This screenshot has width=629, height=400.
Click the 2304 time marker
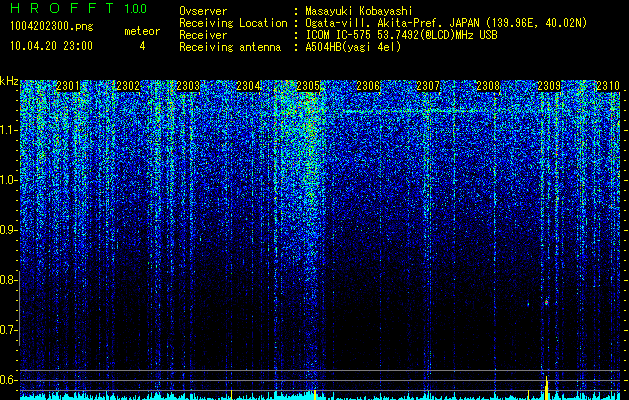coord(248,86)
